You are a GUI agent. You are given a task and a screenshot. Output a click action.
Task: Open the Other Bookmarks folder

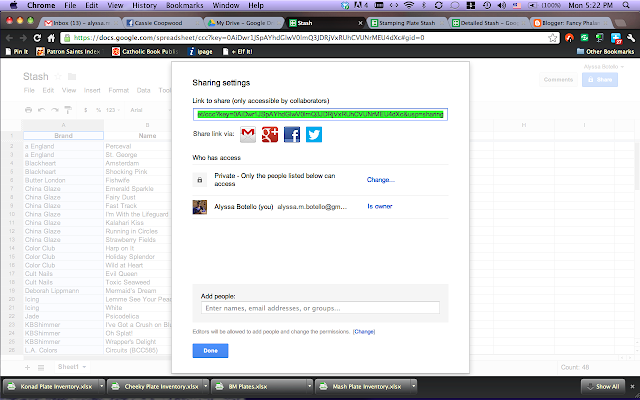(605, 51)
